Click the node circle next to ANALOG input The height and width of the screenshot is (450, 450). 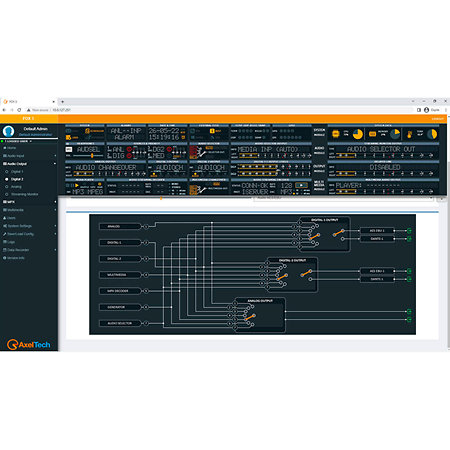coord(146,226)
